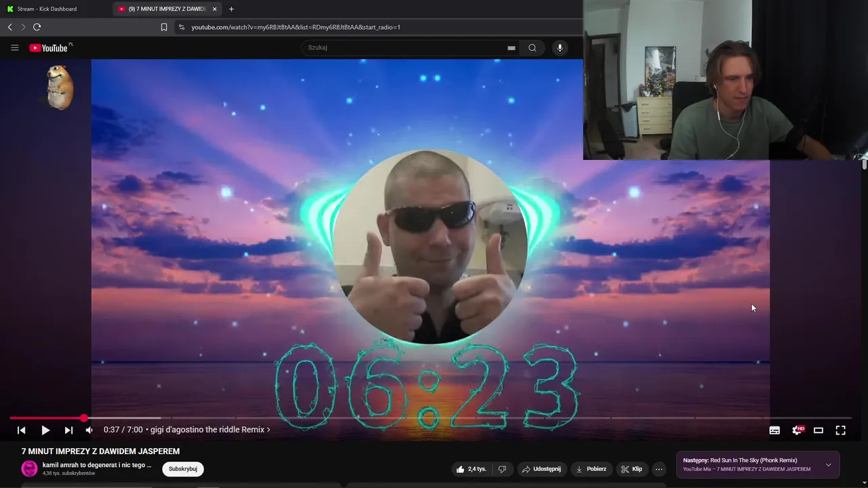Switch to theater mode view
The height and width of the screenshot is (488, 868).
(x=818, y=430)
